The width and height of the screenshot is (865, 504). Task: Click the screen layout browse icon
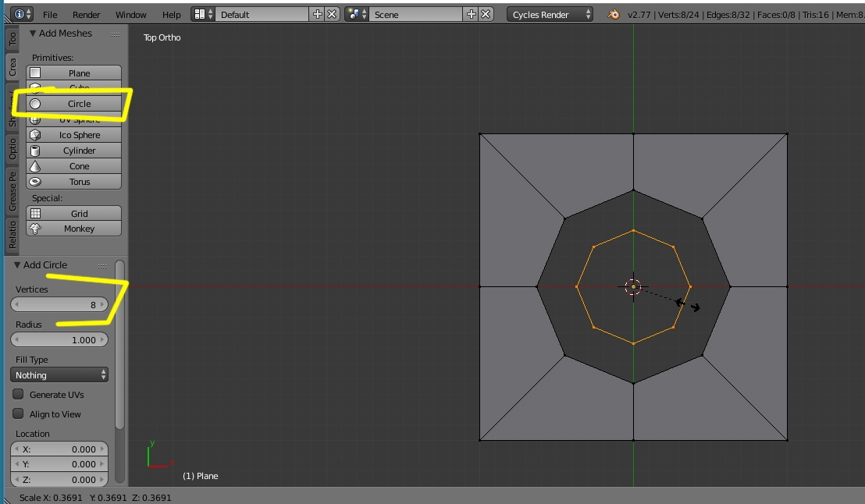(x=202, y=14)
